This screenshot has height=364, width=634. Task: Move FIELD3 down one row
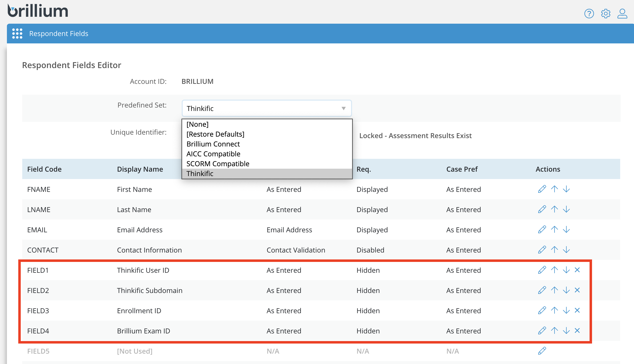coord(566,310)
